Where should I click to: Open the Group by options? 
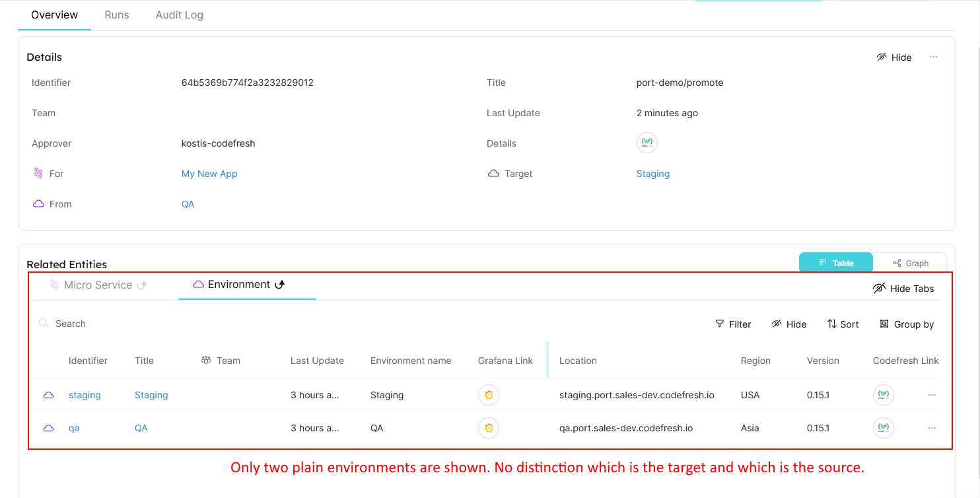coord(907,324)
